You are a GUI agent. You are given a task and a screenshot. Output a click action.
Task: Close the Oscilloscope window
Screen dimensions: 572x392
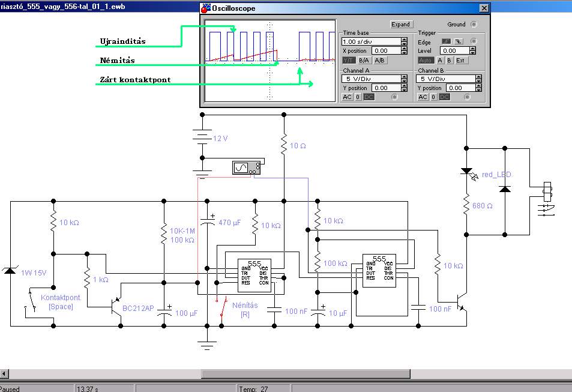484,8
